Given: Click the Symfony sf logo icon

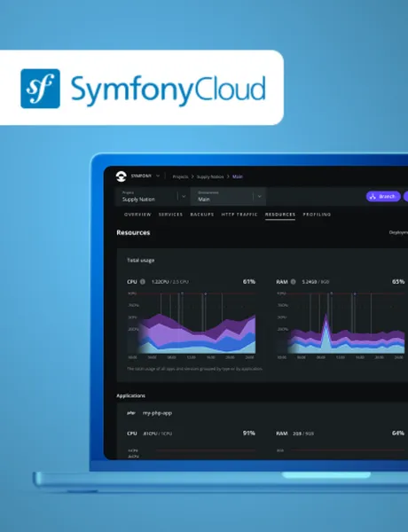Looking at the screenshot, I should click(40, 89).
